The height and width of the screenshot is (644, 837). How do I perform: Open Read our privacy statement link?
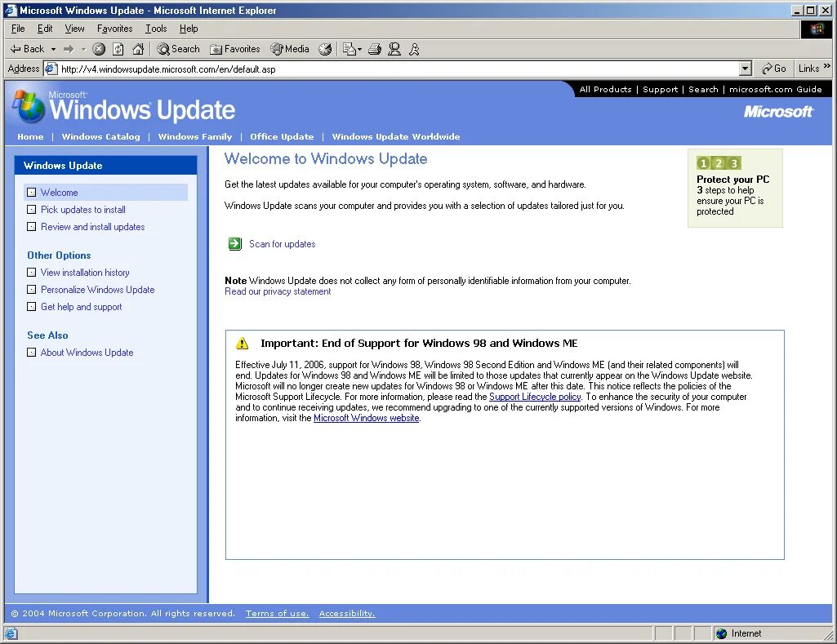click(x=278, y=291)
